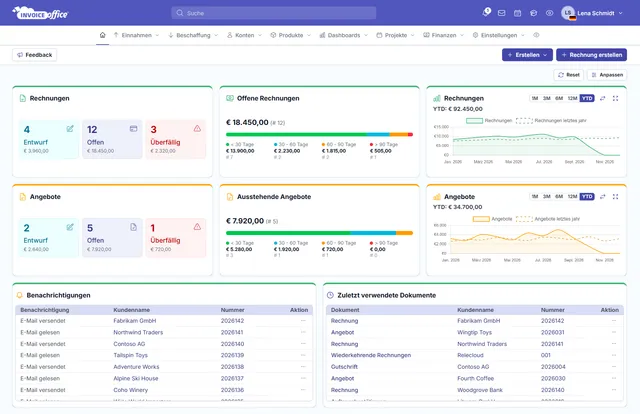Toggle Angebote legend series

[x=492, y=219]
